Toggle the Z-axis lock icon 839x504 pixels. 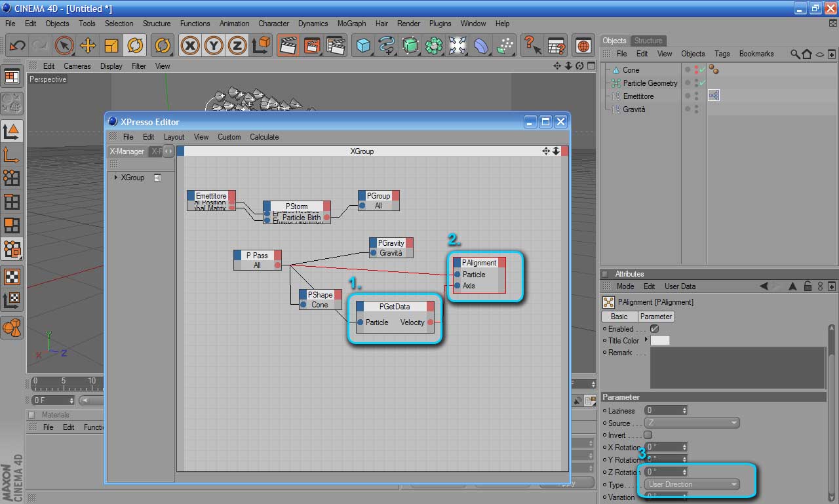pos(237,45)
